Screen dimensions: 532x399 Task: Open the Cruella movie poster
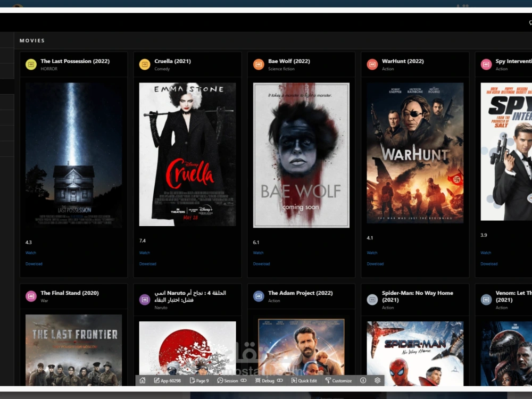[187, 154]
